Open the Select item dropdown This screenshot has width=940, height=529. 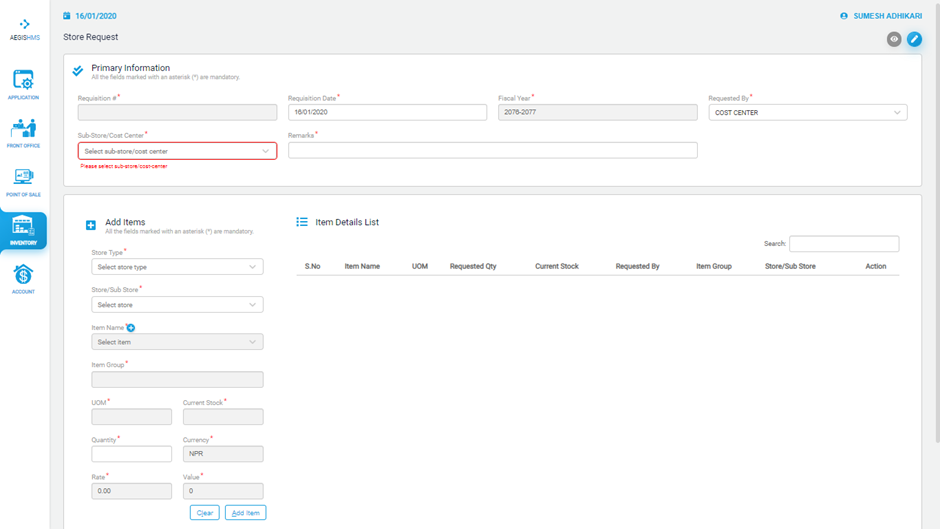point(177,342)
